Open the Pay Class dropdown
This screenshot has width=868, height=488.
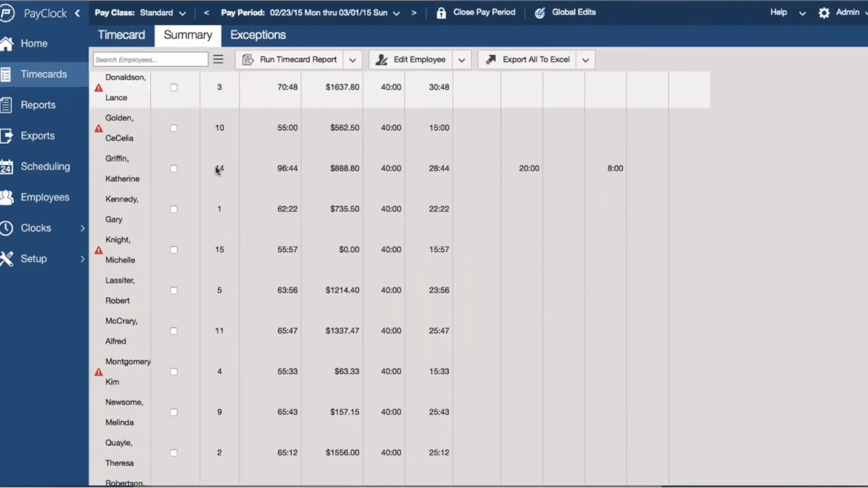point(183,13)
